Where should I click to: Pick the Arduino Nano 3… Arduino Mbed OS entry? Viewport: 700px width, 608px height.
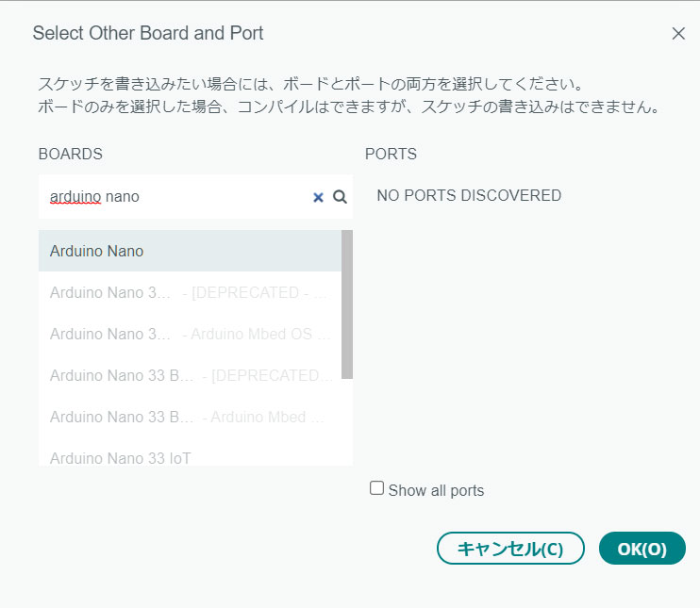190,334
